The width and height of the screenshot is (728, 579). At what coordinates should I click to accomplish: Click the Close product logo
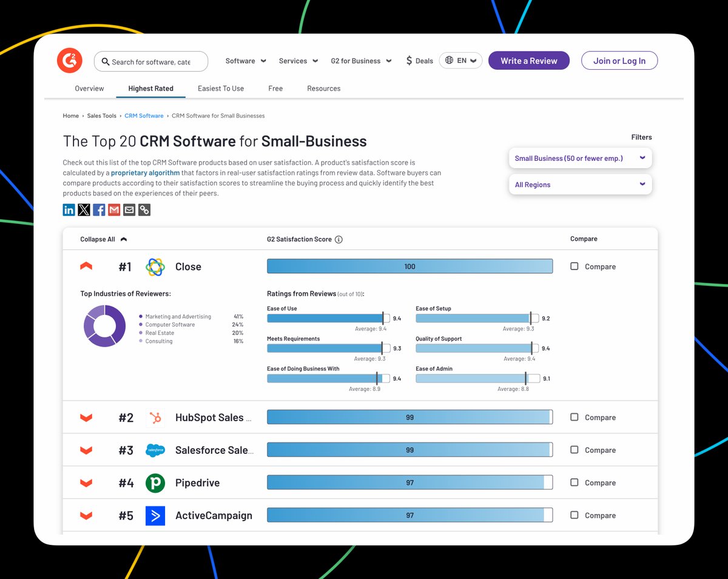click(155, 267)
